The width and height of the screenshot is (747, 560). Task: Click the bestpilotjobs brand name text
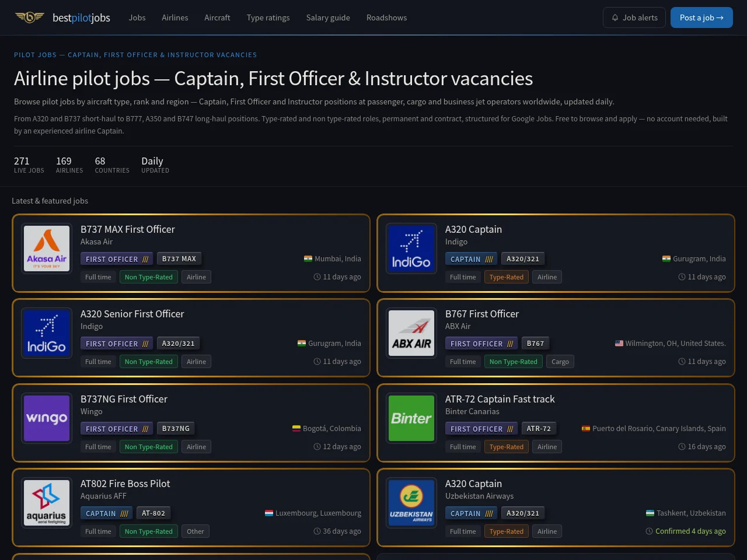[81, 17]
